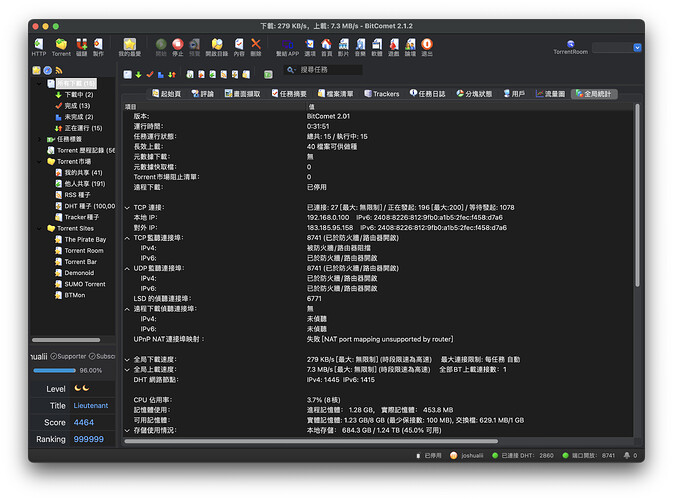Click the statistics panel vertical scrollbar

coord(637,195)
